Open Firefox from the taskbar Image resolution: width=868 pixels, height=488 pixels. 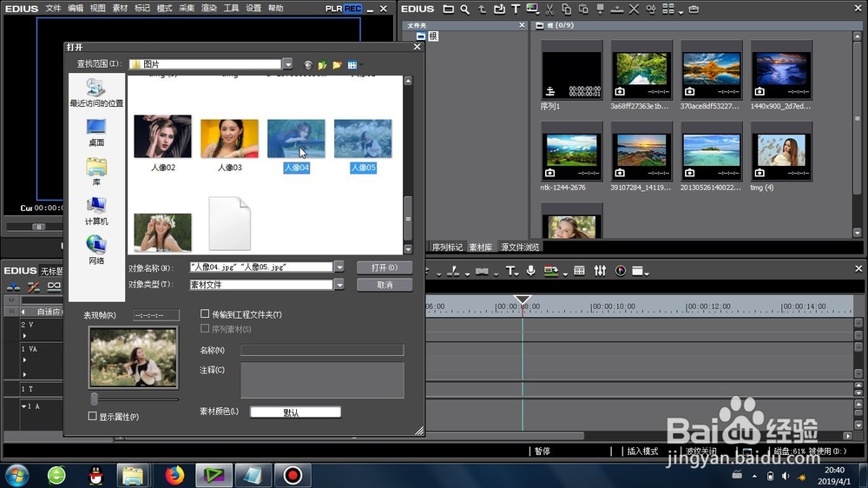(x=175, y=475)
